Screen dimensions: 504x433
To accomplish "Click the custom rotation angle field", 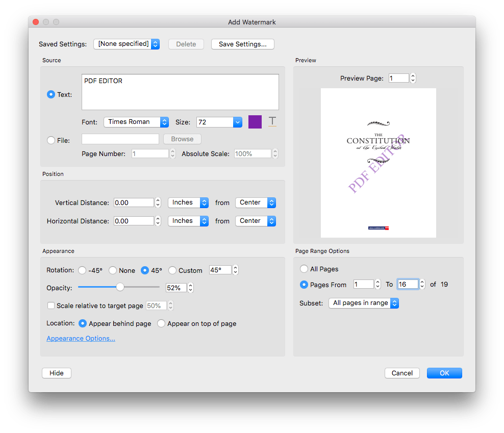I will pos(220,270).
